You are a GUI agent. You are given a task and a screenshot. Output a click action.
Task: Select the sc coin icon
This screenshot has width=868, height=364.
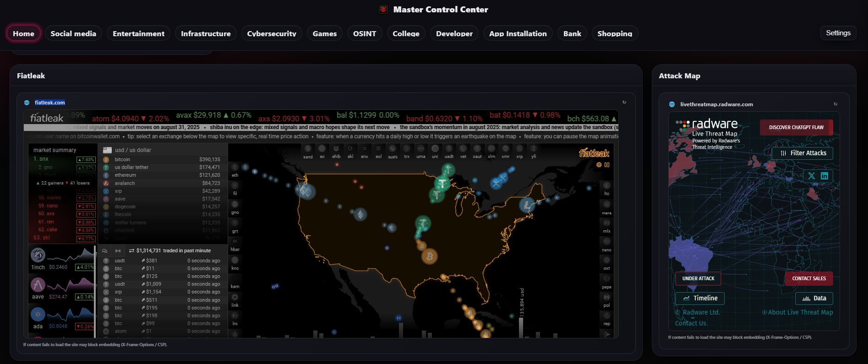[322, 149]
